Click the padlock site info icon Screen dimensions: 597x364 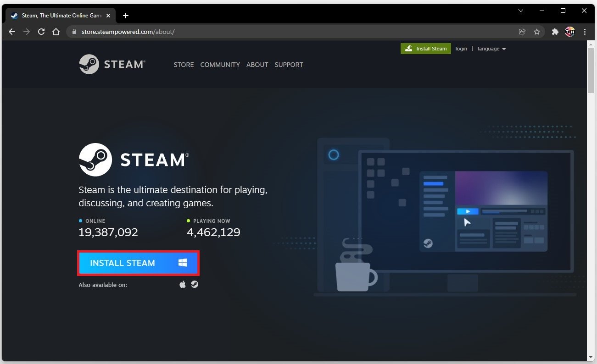coord(74,32)
